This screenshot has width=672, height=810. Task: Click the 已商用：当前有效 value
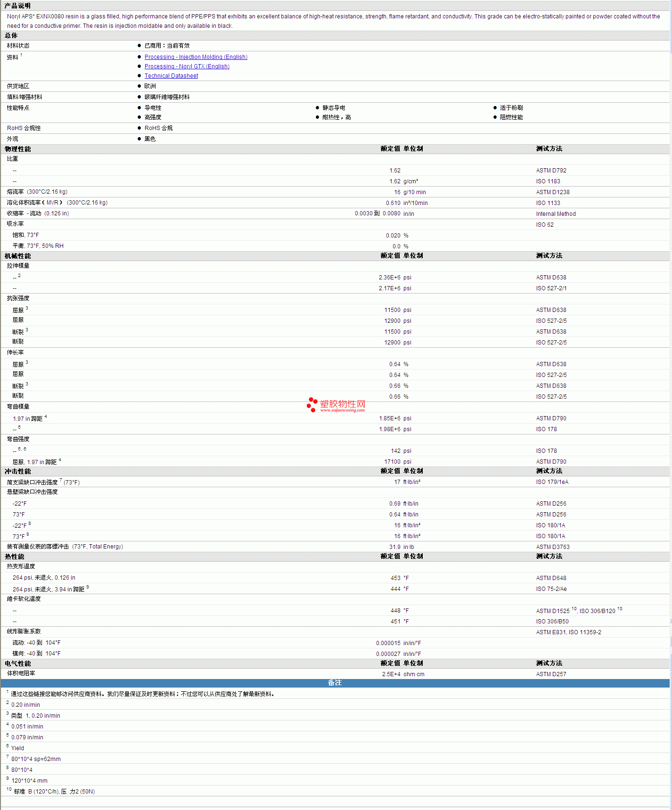point(167,46)
